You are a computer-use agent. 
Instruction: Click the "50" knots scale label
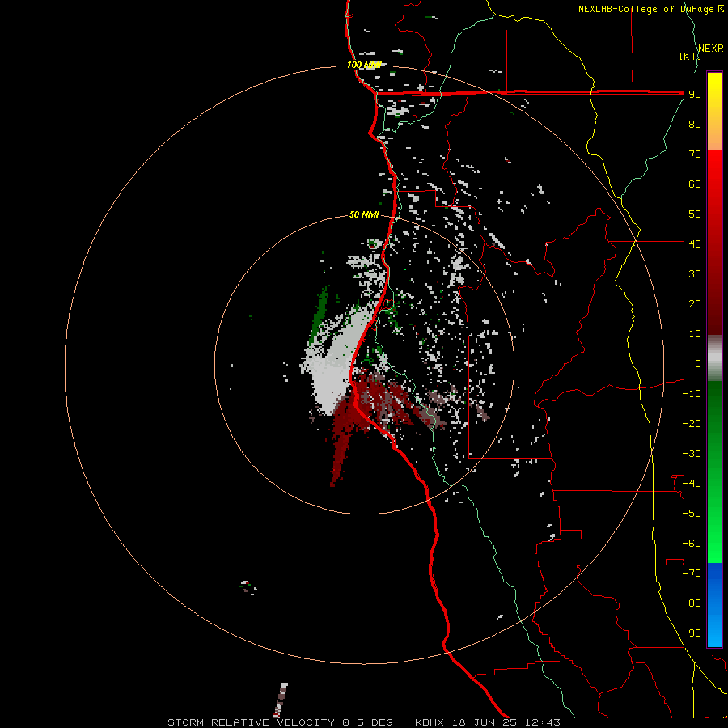tap(695, 214)
